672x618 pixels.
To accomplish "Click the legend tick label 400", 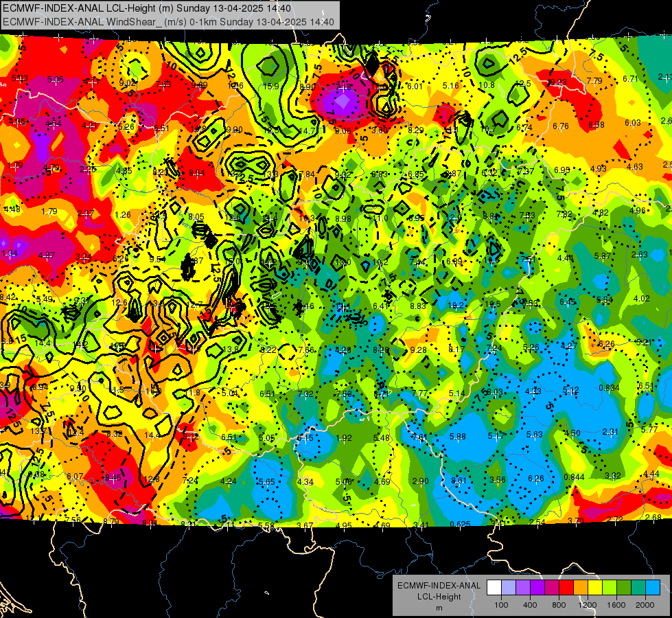I will tap(530, 605).
